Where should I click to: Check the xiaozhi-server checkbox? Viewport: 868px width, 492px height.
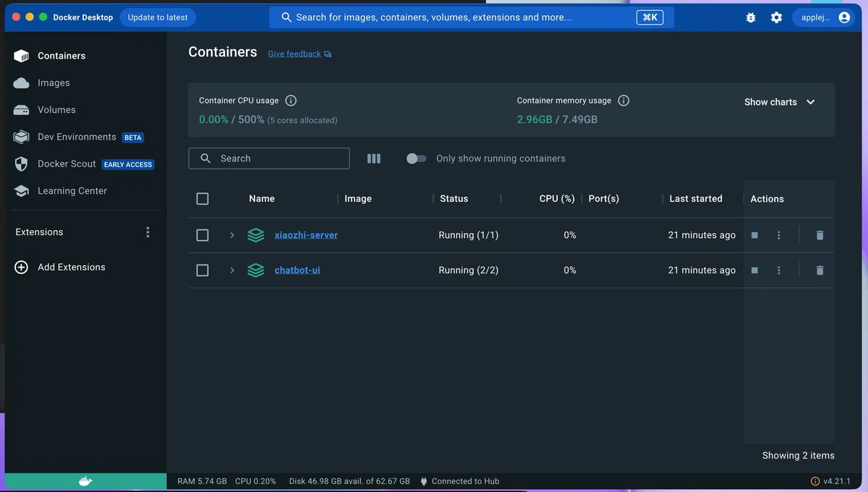203,235
